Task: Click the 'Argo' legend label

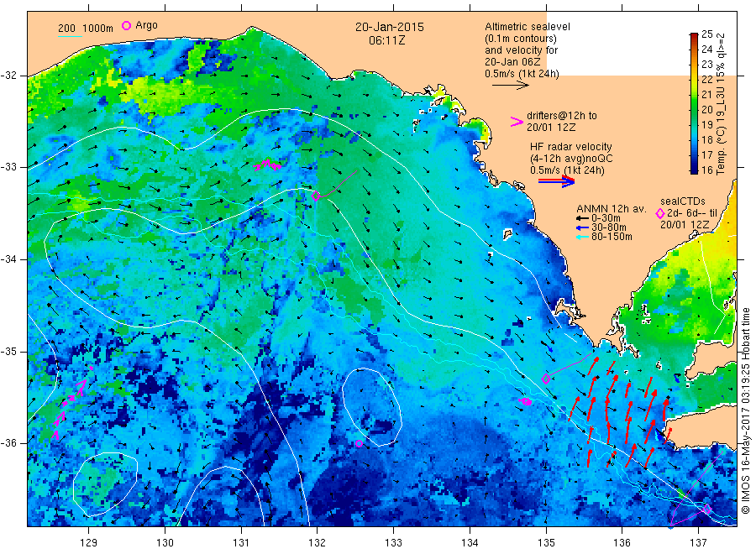Action: (x=146, y=25)
